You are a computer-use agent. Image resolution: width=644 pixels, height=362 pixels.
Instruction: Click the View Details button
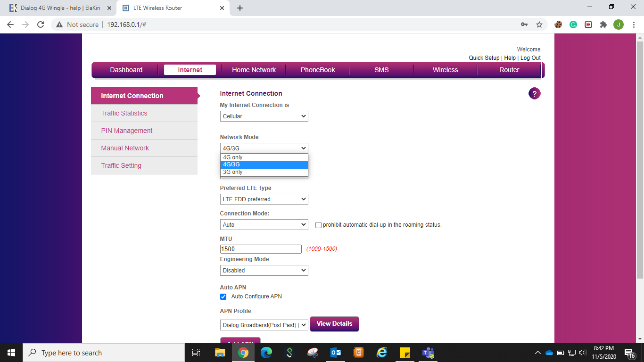pos(334,324)
